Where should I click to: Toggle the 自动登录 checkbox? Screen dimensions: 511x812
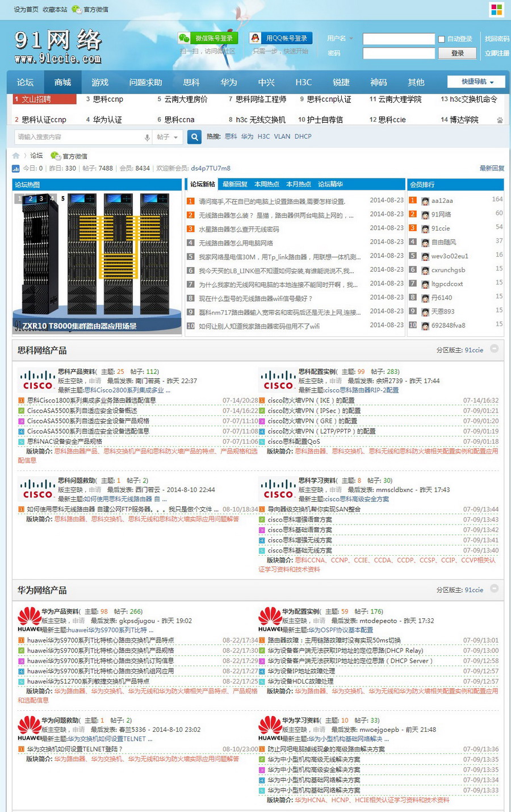pyautogui.click(x=441, y=39)
